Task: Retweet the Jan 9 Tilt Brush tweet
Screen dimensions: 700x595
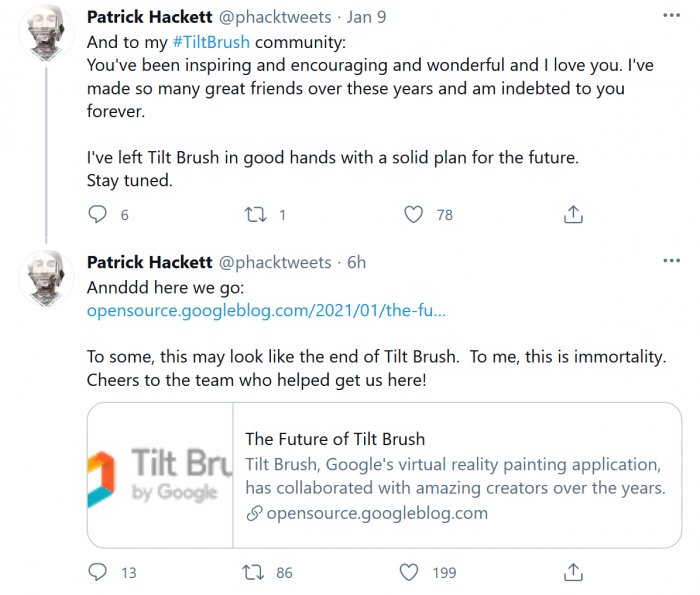Action: pos(255,214)
